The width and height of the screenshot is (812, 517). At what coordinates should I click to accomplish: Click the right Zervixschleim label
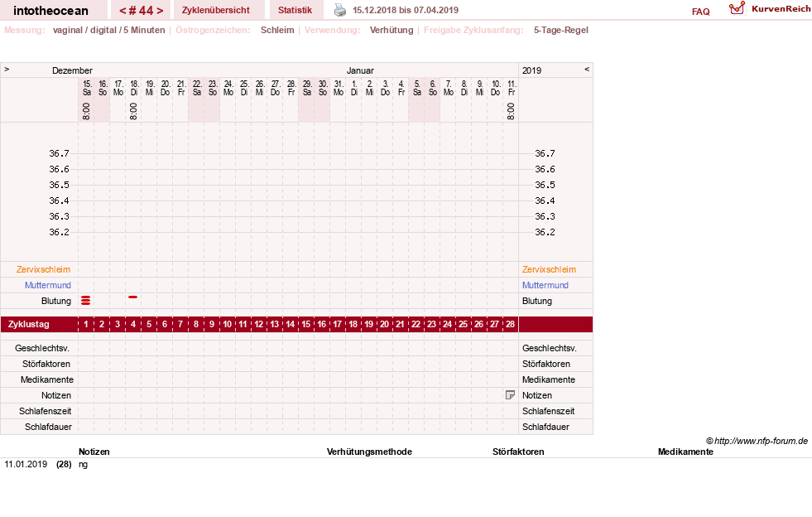pos(549,269)
